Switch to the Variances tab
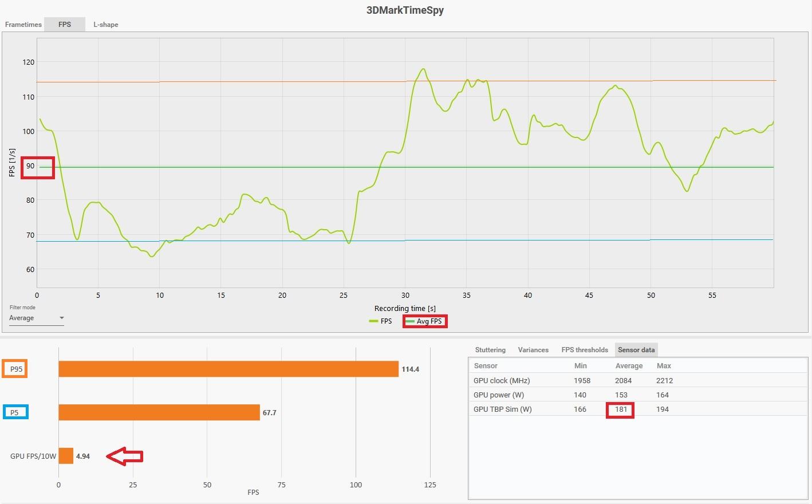This screenshot has width=812, height=504. click(x=533, y=350)
